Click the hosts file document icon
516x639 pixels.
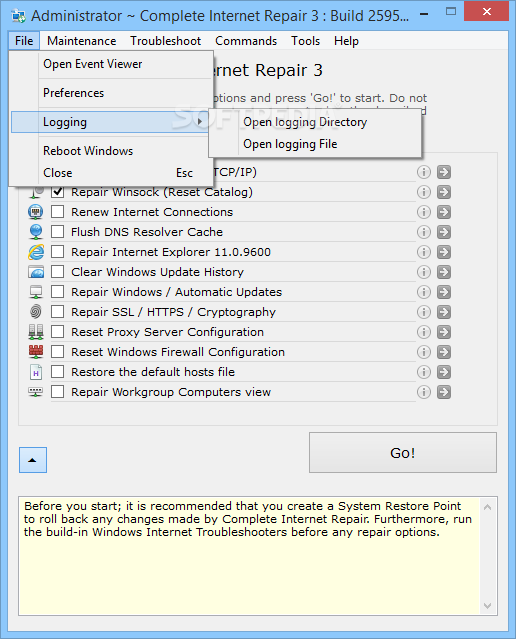[36, 372]
